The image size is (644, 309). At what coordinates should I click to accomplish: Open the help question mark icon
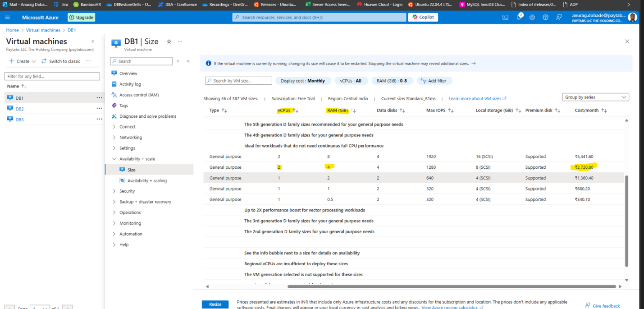pyautogui.click(x=545, y=17)
